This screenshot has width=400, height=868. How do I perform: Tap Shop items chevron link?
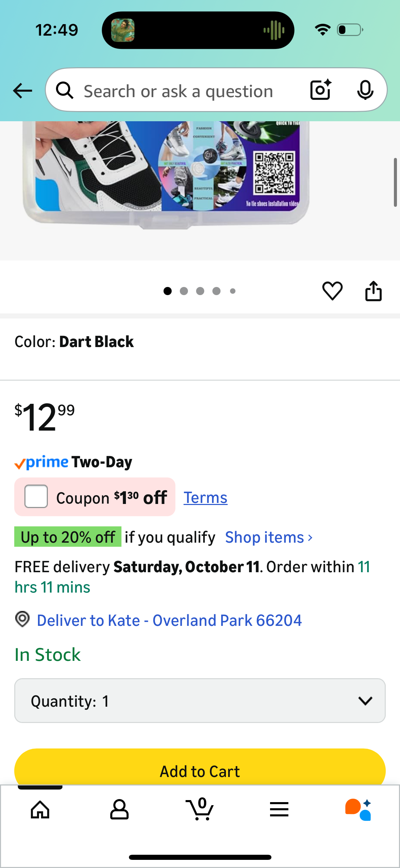click(x=269, y=538)
